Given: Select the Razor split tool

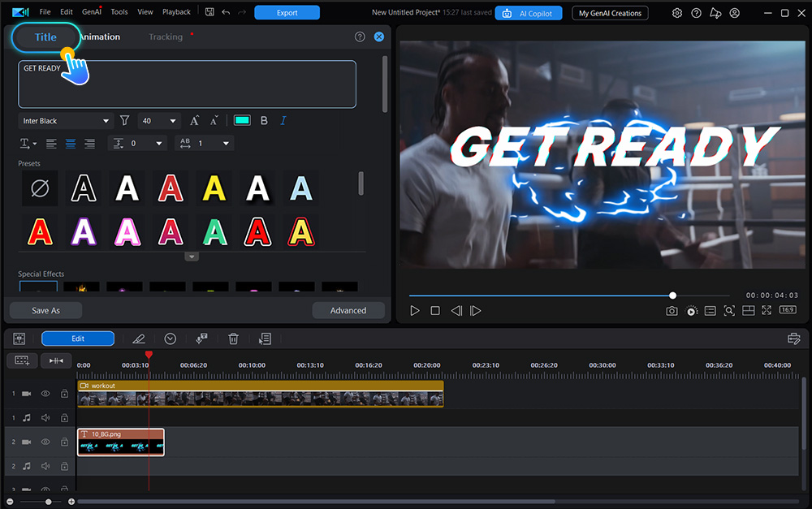Looking at the screenshot, I should (x=138, y=339).
